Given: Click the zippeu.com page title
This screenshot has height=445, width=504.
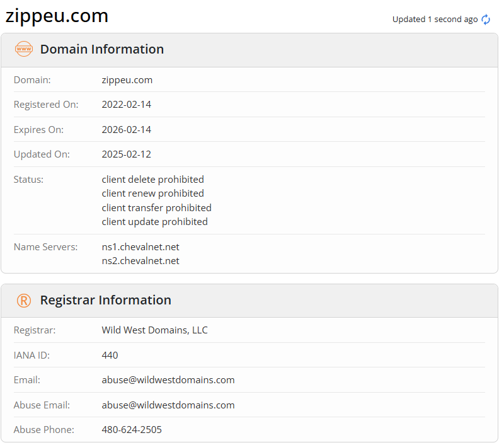Looking at the screenshot, I should click(57, 16).
